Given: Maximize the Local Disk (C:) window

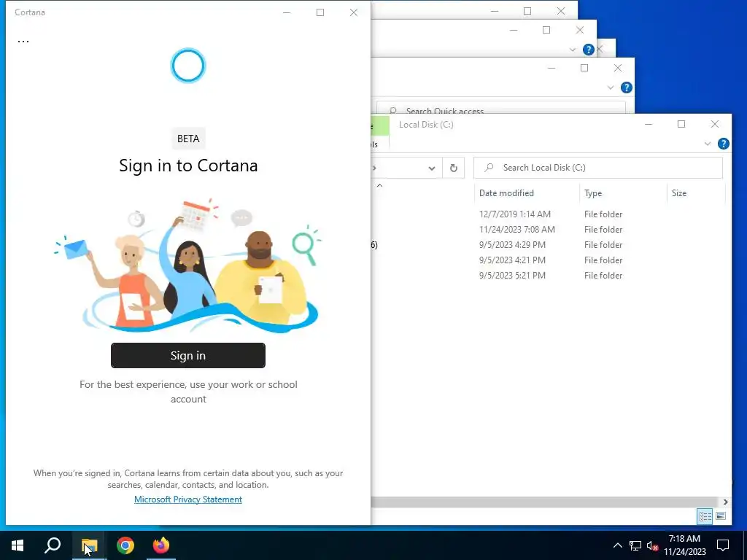Looking at the screenshot, I should tap(681, 124).
